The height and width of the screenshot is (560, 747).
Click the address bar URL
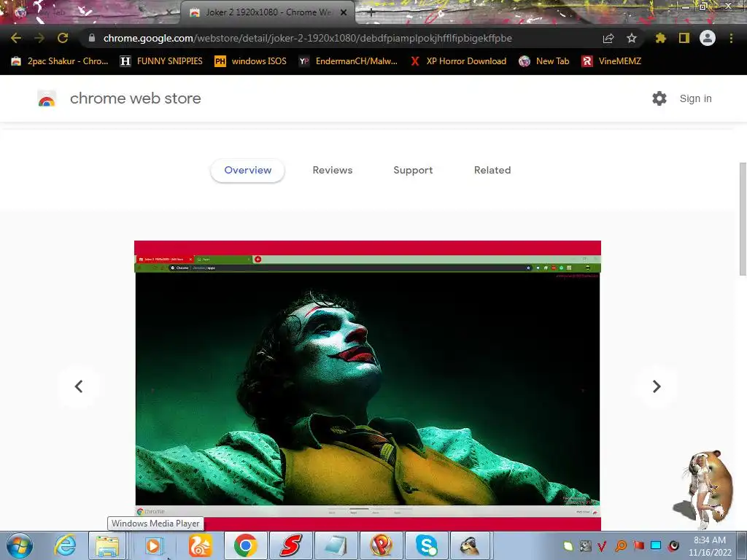[307, 38]
